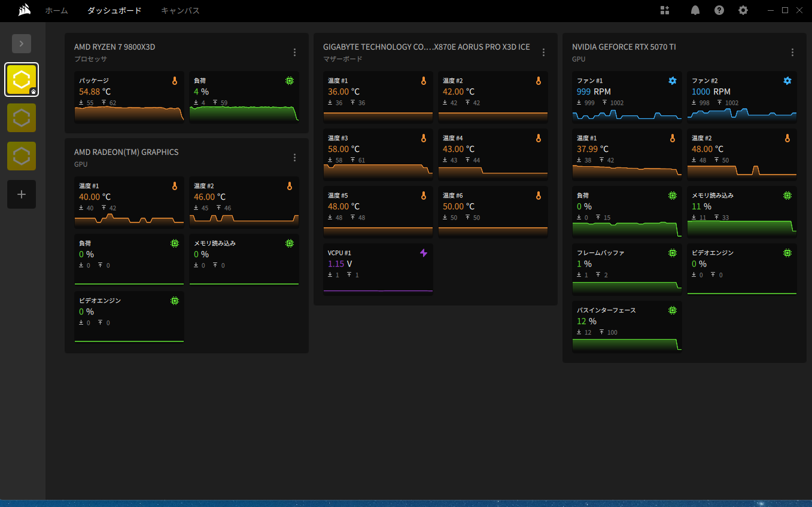This screenshot has height=507, width=812.
Task: Click the chip icon on the Ryzen 負荷 tile
Action: coord(290,80)
